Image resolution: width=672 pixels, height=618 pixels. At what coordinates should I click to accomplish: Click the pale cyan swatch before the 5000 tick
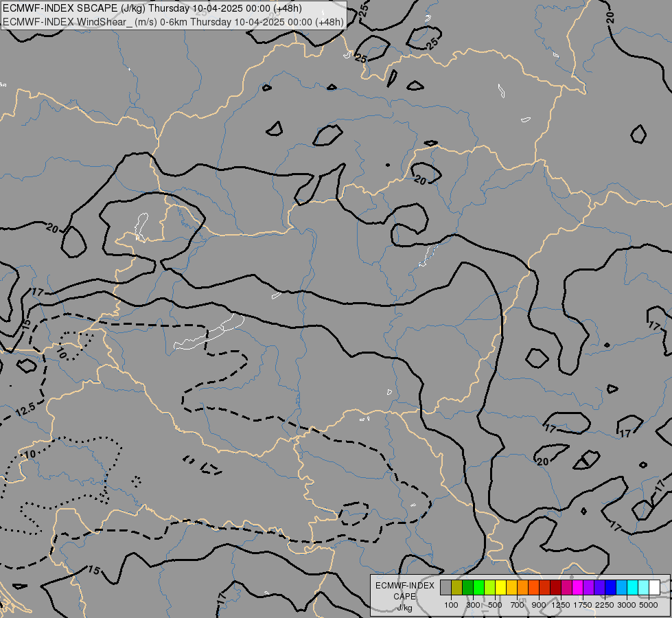click(x=643, y=587)
